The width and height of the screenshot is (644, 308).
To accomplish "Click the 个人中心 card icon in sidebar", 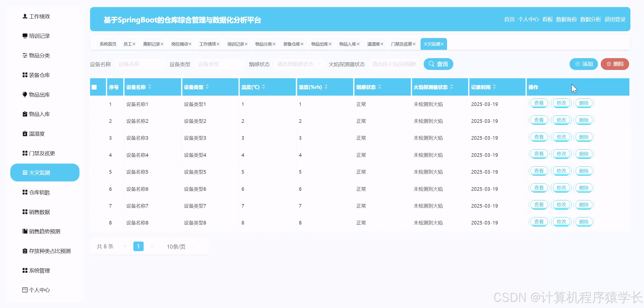I will coord(25,290).
